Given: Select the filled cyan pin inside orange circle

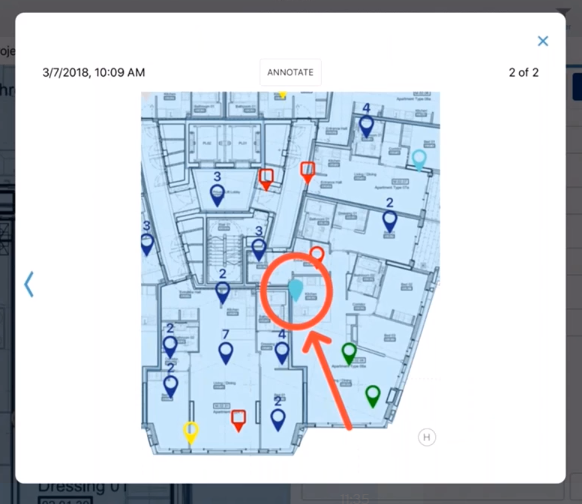Looking at the screenshot, I should (296, 290).
